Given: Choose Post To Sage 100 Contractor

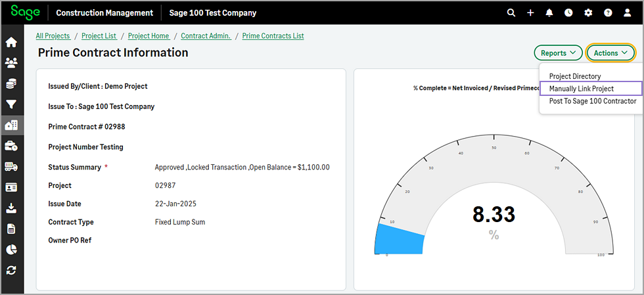Looking at the screenshot, I should click(x=593, y=101).
